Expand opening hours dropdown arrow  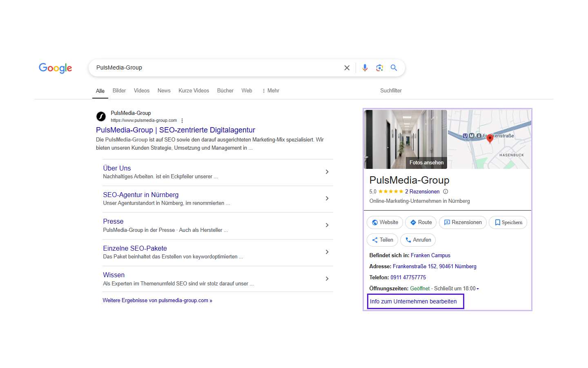click(478, 289)
